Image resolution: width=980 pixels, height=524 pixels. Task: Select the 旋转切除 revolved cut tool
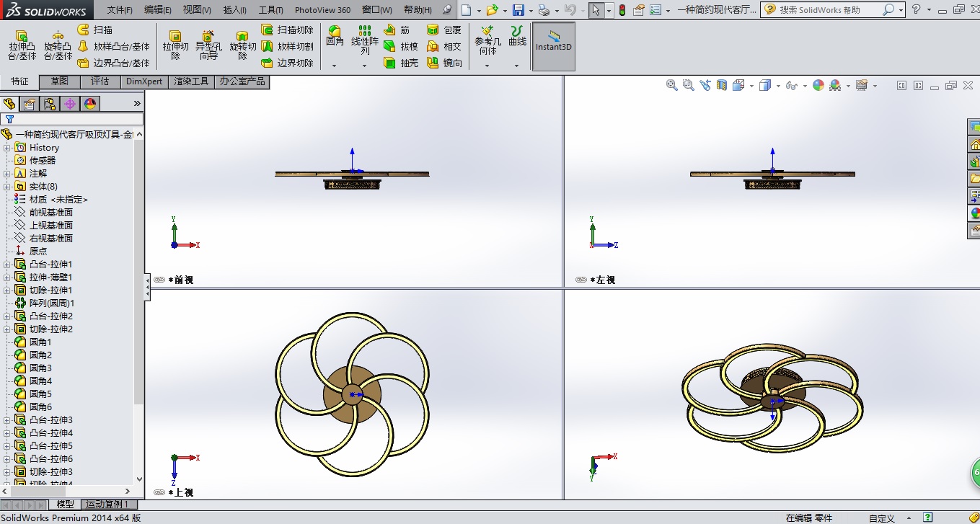pos(242,45)
